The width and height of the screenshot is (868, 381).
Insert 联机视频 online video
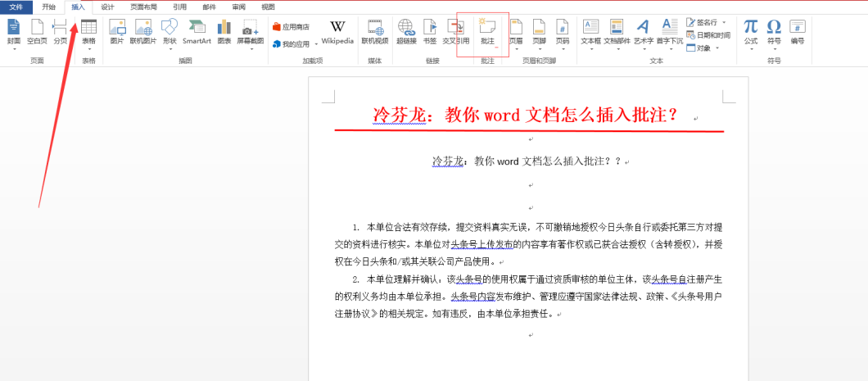click(x=375, y=32)
